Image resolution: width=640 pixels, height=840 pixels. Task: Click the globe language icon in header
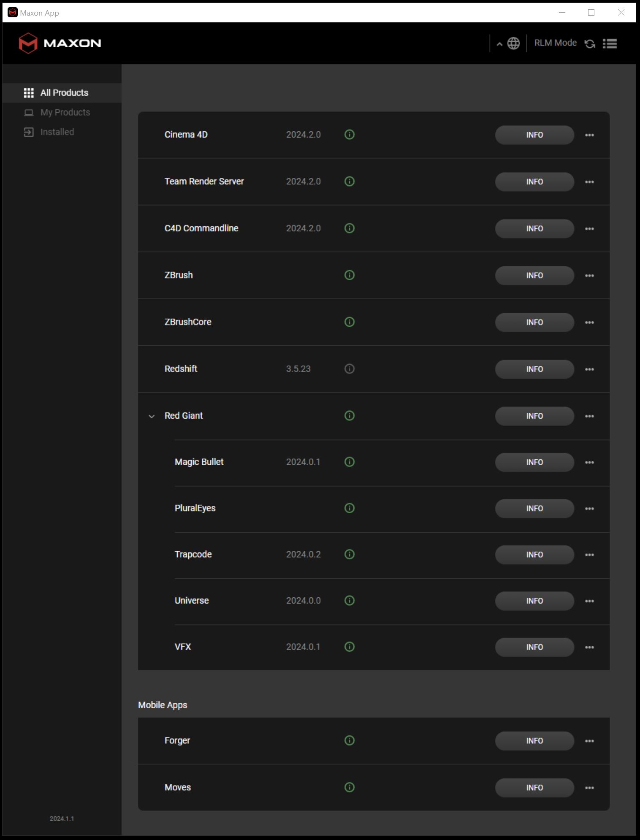513,43
